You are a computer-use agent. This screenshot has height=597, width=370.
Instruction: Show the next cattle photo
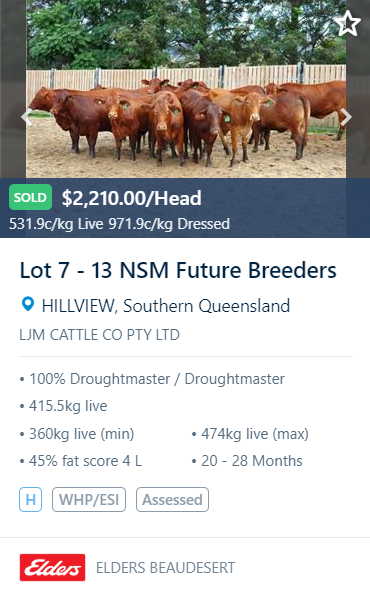[346, 117]
